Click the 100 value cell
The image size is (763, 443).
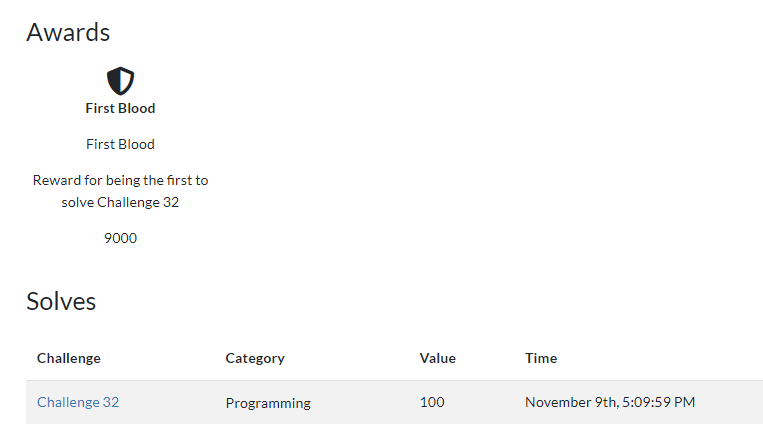pos(432,402)
